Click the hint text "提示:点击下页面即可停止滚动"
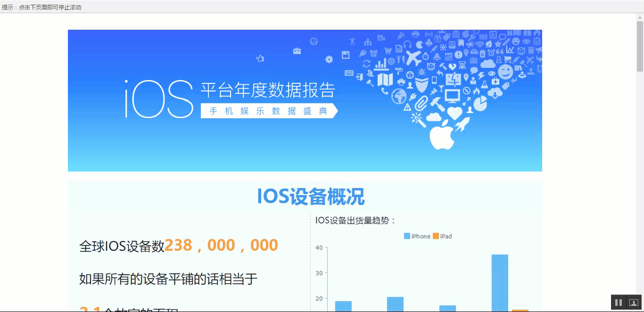The width and height of the screenshot is (644, 312). click(41, 7)
